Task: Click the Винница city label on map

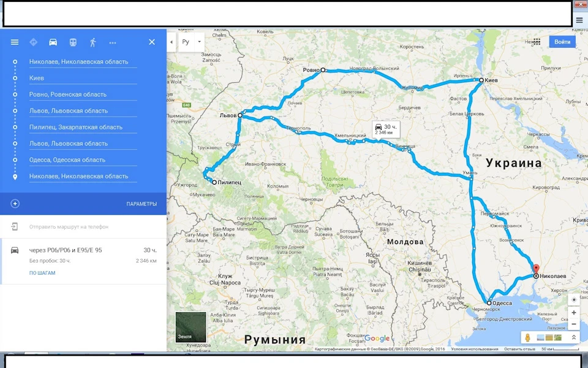Action: tap(405, 146)
